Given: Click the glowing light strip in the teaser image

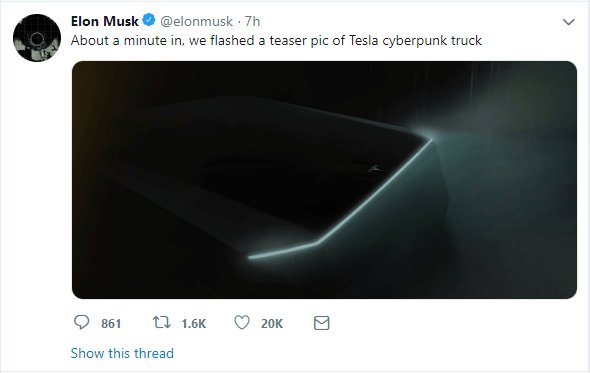Looking at the screenshot, I should [x=341, y=199].
